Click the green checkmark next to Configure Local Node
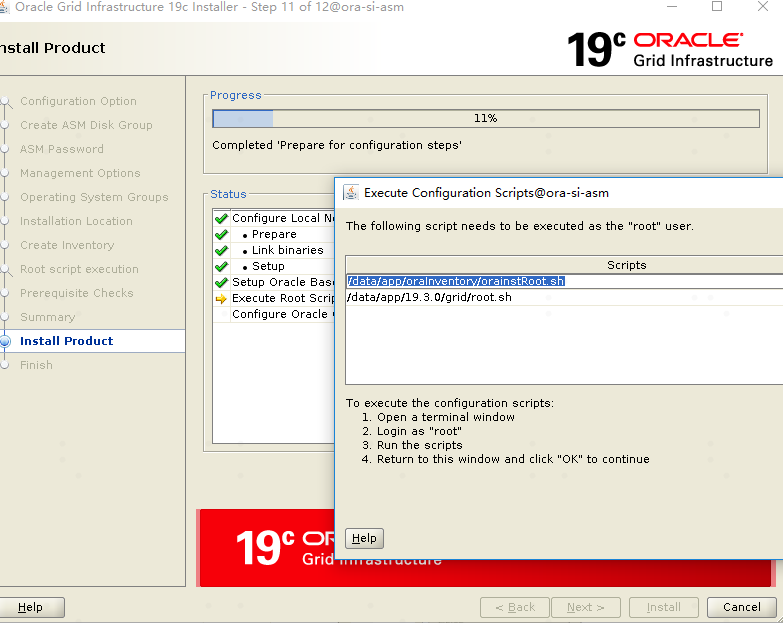This screenshot has height=623, width=783. click(x=221, y=218)
